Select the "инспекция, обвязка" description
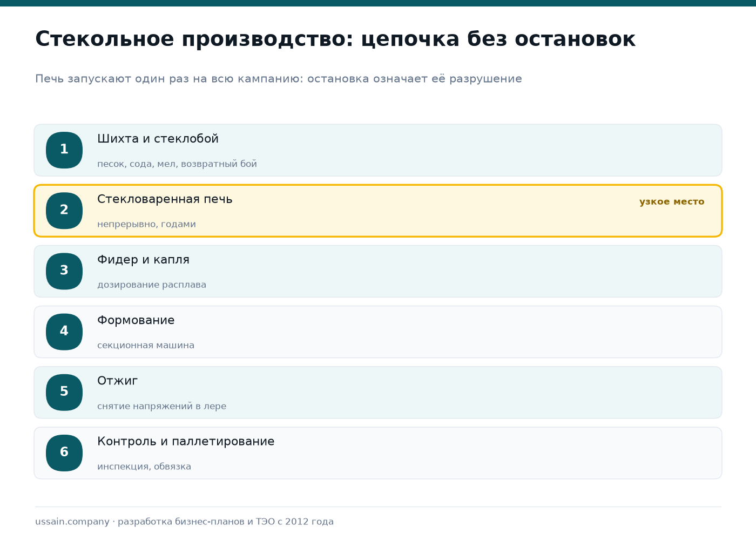This screenshot has height=540, width=756. click(x=144, y=467)
